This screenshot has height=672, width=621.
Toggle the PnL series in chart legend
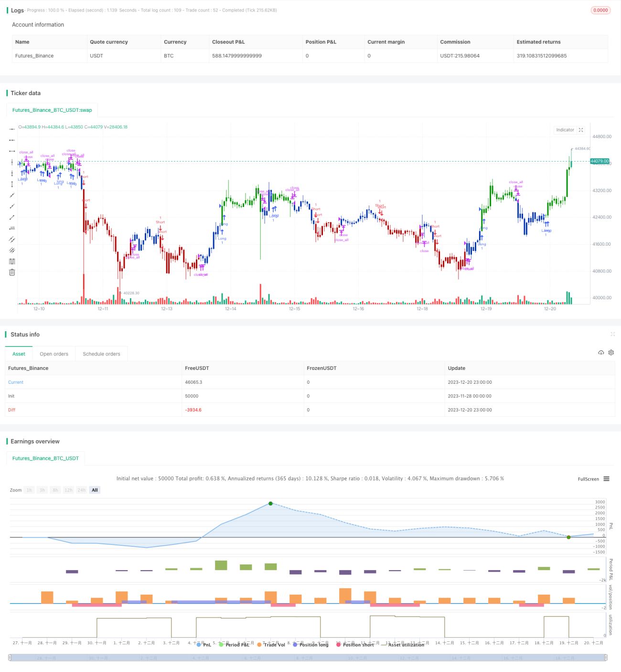(204, 645)
